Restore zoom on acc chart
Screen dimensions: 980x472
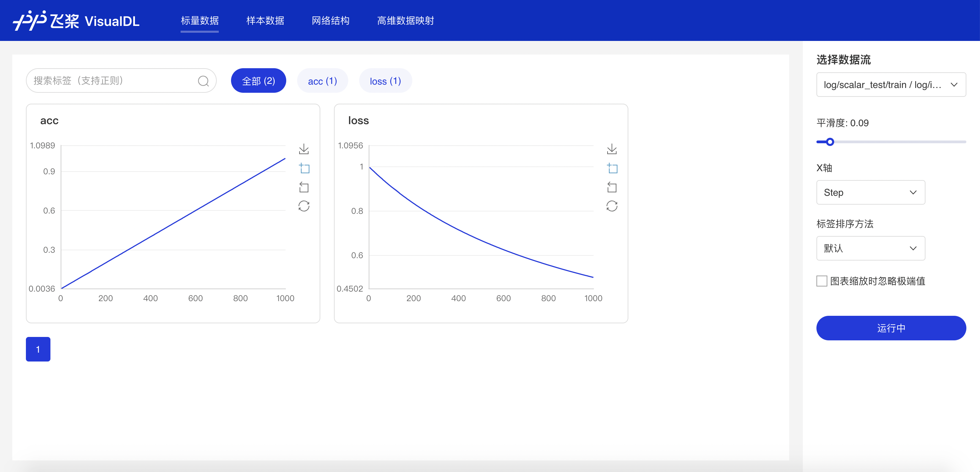[304, 187]
